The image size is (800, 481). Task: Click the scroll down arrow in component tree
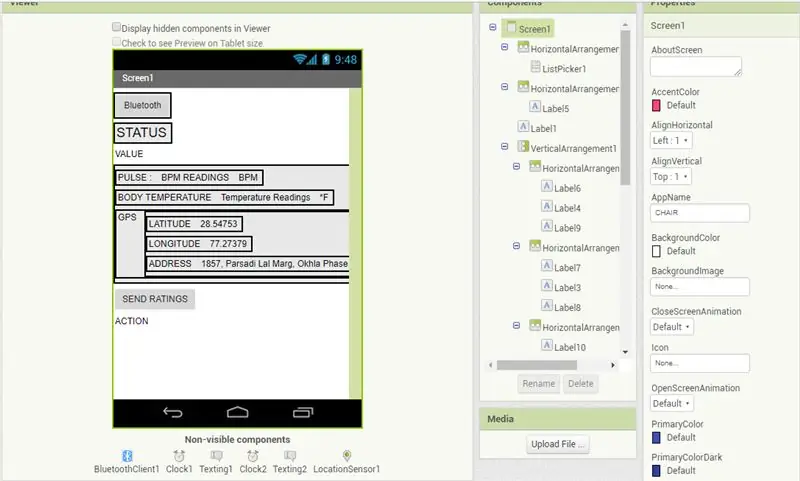[x=626, y=352]
